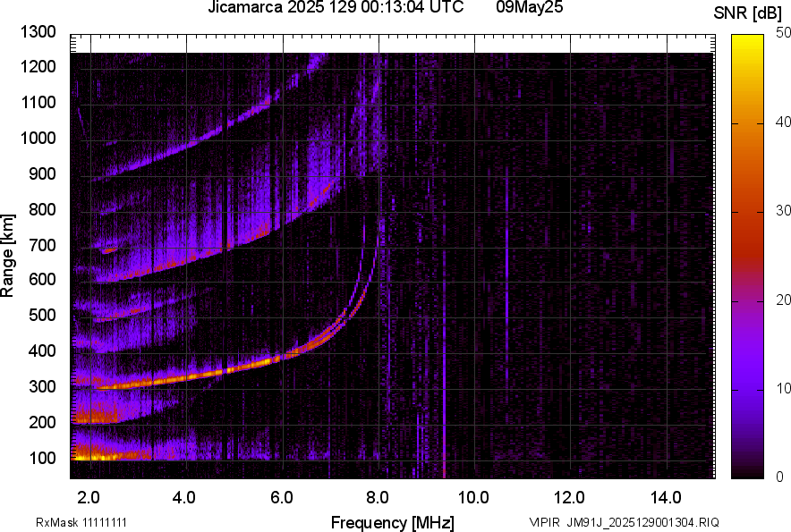This screenshot has height=532, width=791.
Task: Click the SNR color bar gradient
Action: point(747,257)
